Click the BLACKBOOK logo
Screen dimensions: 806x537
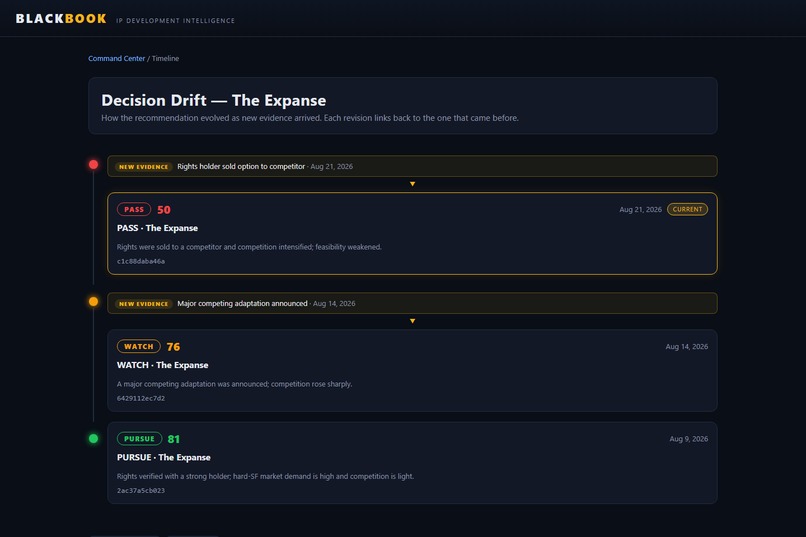tap(61, 18)
